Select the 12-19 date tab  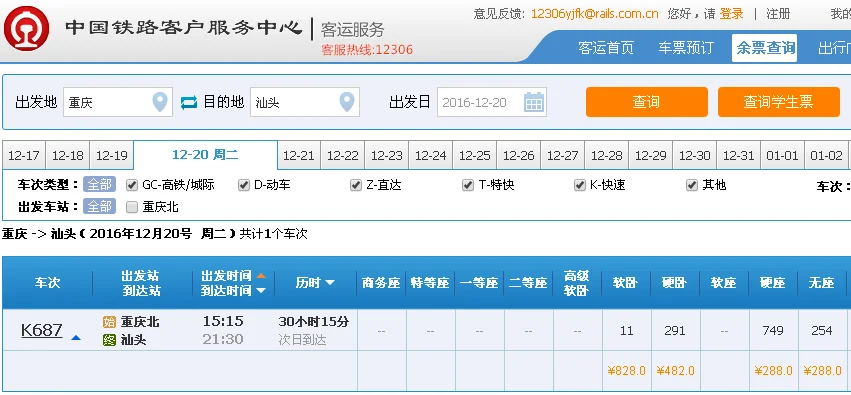click(112, 156)
